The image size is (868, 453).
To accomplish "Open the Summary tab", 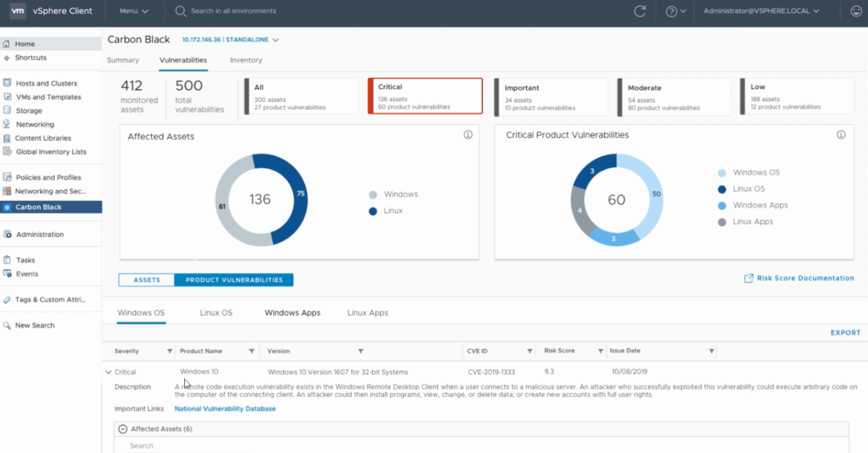I will tap(123, 60).
